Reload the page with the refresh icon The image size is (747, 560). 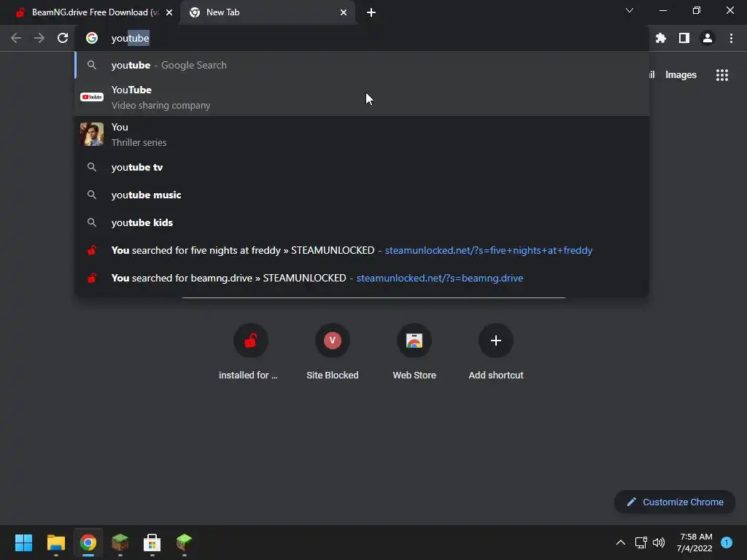[x=63, y=38]
